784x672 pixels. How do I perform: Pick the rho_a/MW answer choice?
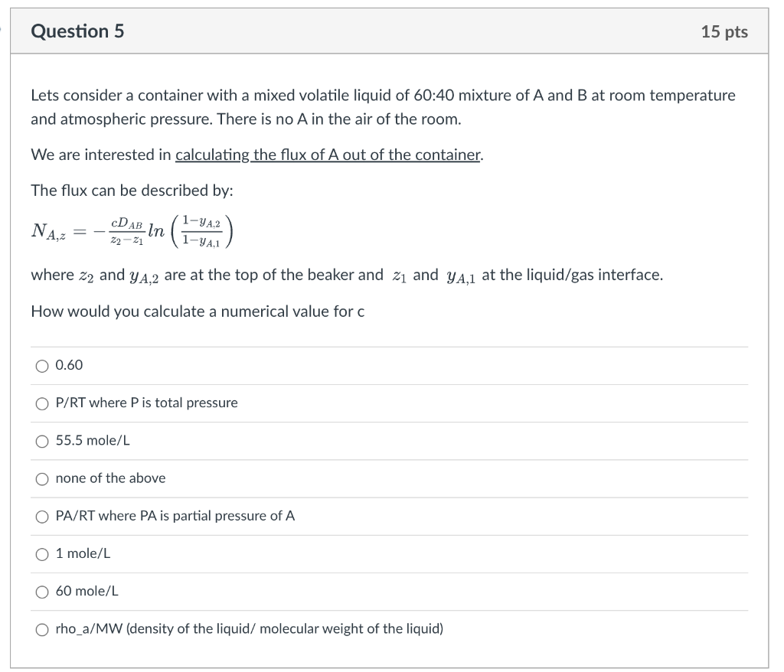coord(43,628)
